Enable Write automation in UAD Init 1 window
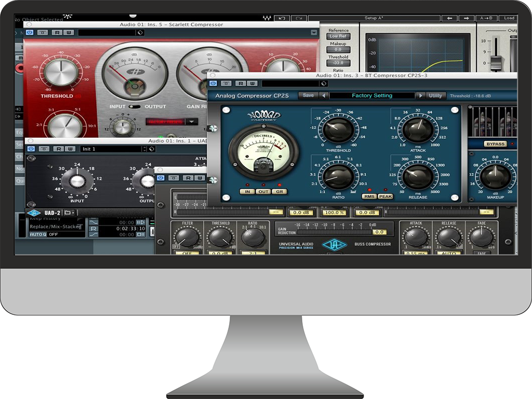This screenshot has height=399, width=532. (x=70, y=149)
